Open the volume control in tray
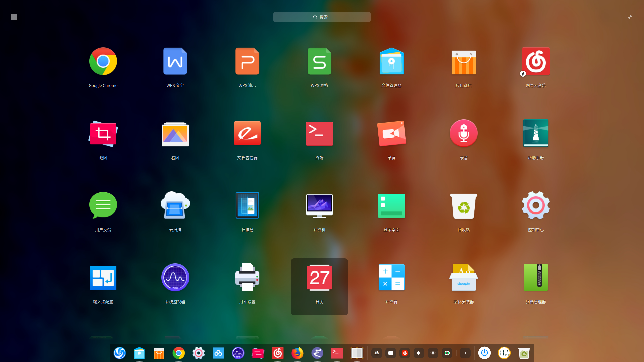Image resolution: width=644 pixels, height=362 pixels. click(419, 353)
